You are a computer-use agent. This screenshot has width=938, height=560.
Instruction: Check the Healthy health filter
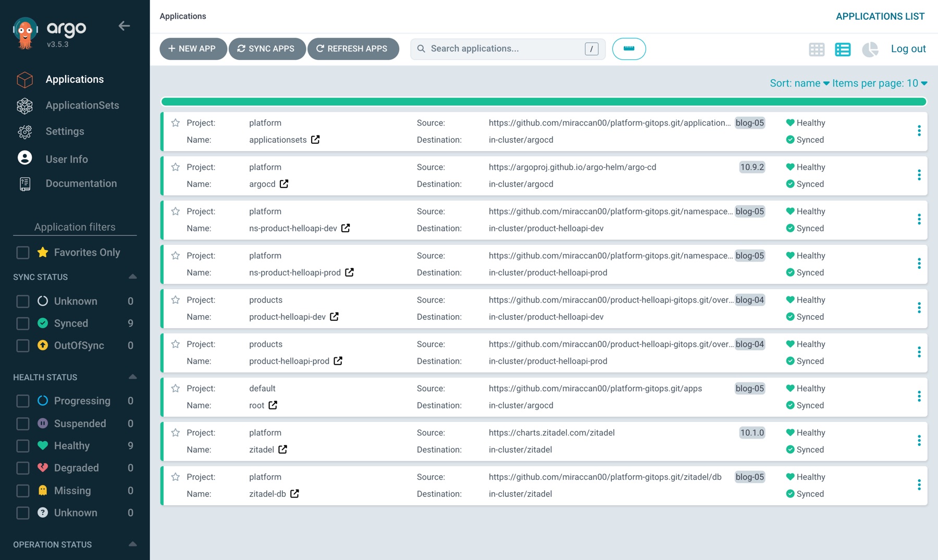pyautogui.click(x=23, y=446)
